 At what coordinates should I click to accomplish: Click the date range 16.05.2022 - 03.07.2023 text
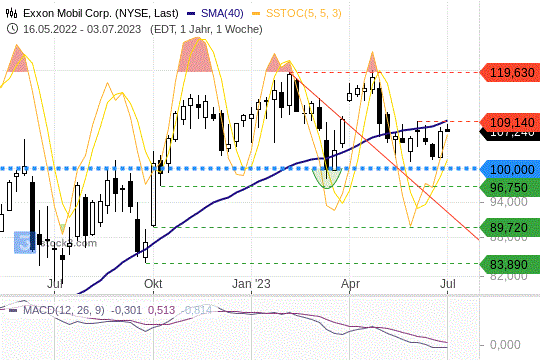pos(82,29)
